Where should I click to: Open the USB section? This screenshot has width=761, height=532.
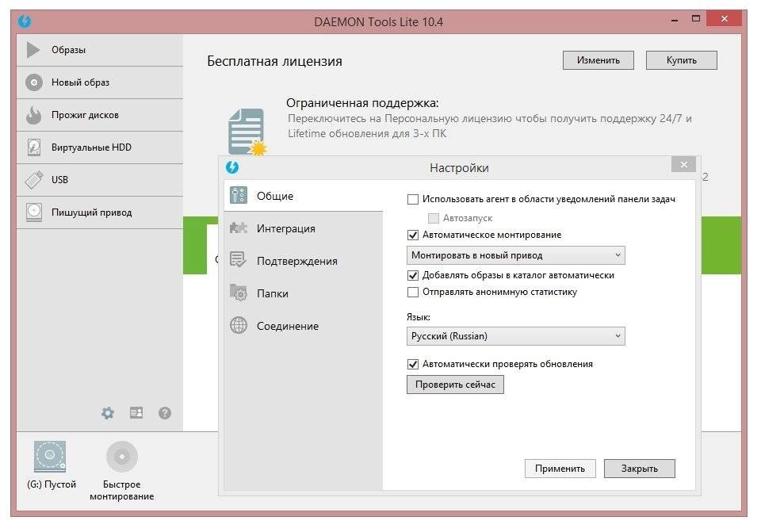point(100,180)
